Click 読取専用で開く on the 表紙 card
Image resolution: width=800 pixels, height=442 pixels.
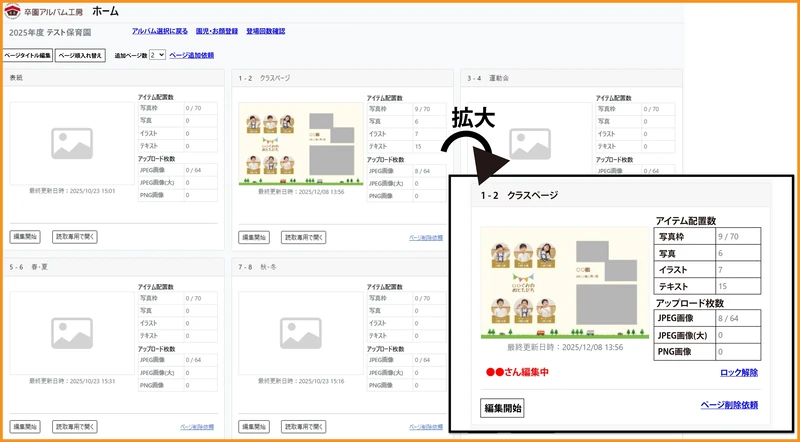[74, 237]
